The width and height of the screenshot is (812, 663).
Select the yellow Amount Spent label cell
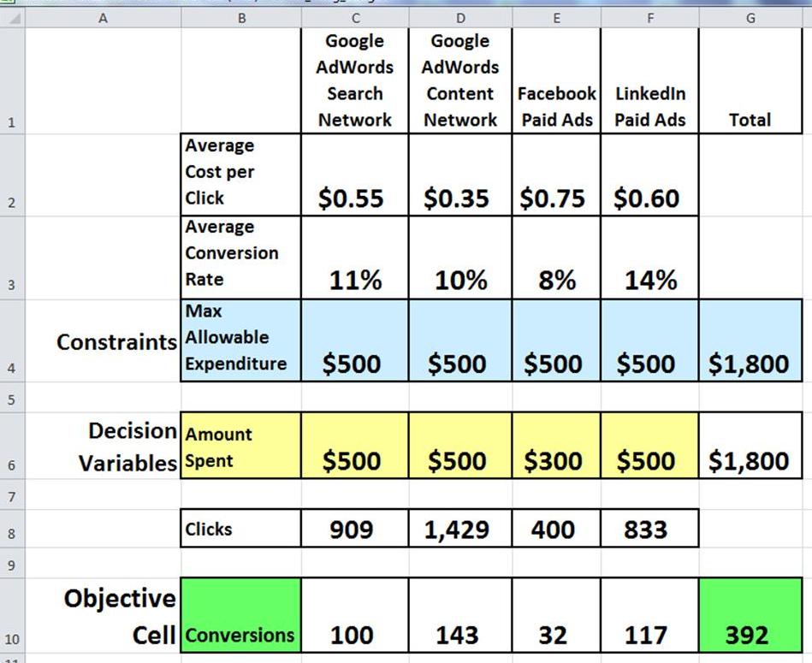(x=240, y=447)
